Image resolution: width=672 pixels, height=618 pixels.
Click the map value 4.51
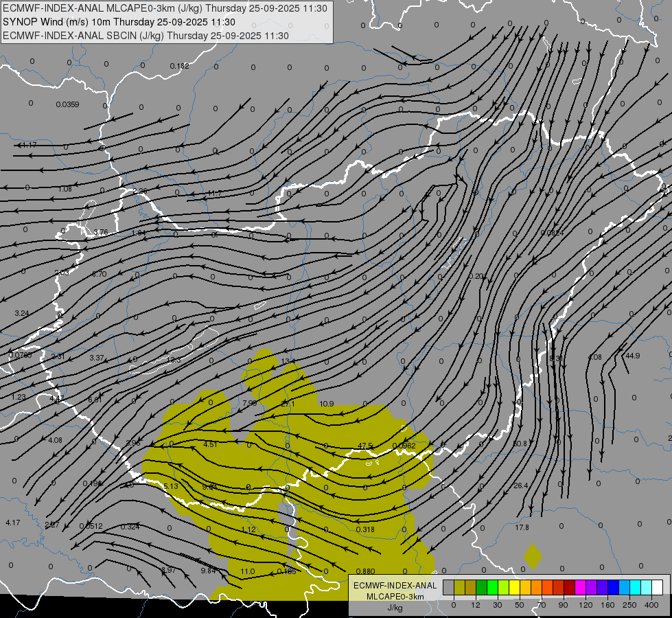(x=211, y=444)
